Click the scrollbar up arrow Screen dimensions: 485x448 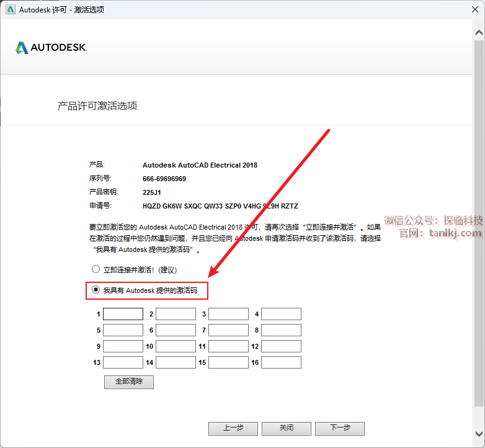[479, 32]
